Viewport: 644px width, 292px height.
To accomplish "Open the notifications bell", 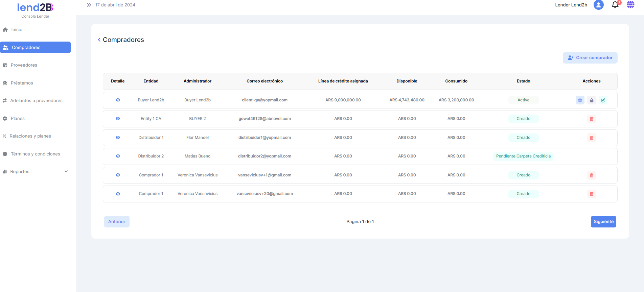I will 615,5.
